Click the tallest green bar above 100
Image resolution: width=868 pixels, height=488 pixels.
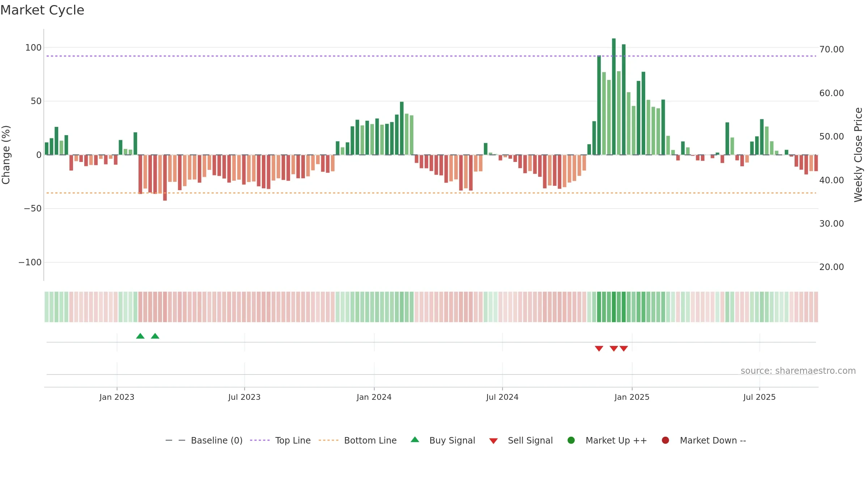pos(614,97)
